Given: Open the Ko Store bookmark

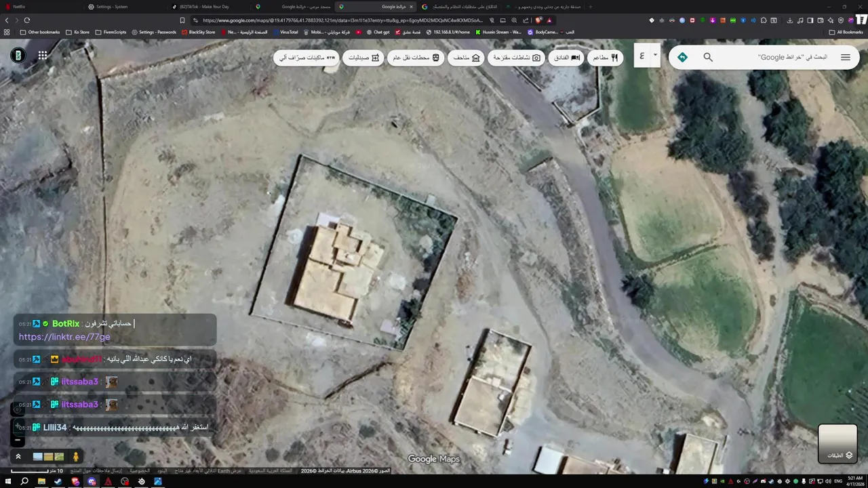Looking at the screenshot, I should [x=77, y=32].
